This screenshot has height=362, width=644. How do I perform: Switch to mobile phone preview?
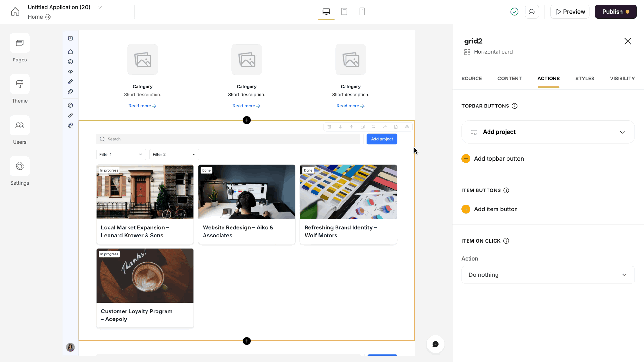[362, 12]
